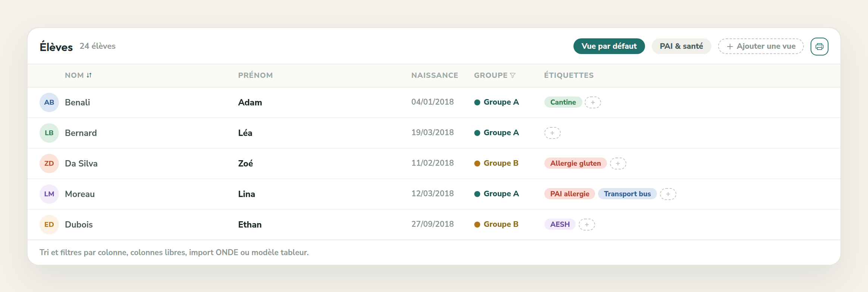Screen dimensions: 868x292
Task: Add a tag to Bernard's row
Action: [552, 133]
